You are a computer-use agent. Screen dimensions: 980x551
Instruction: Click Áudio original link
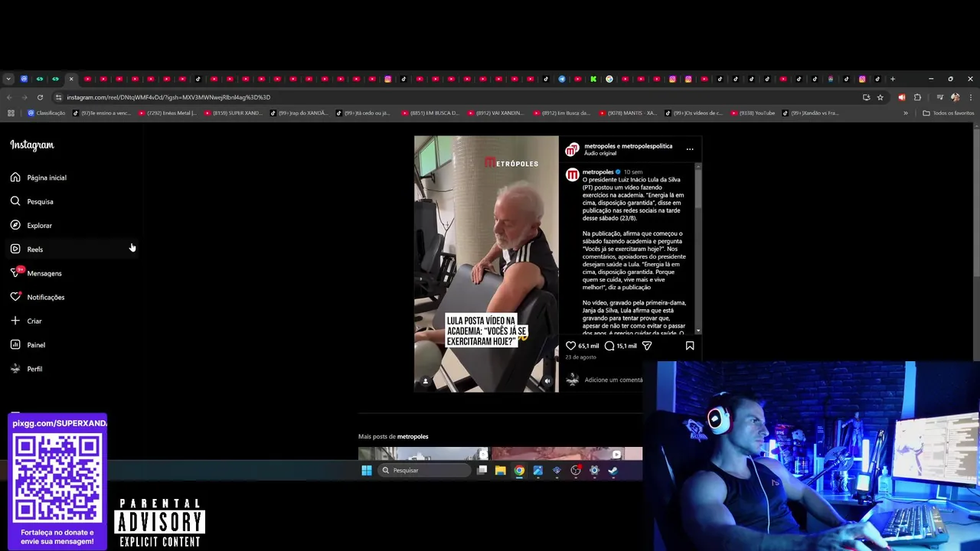(600, 153)
